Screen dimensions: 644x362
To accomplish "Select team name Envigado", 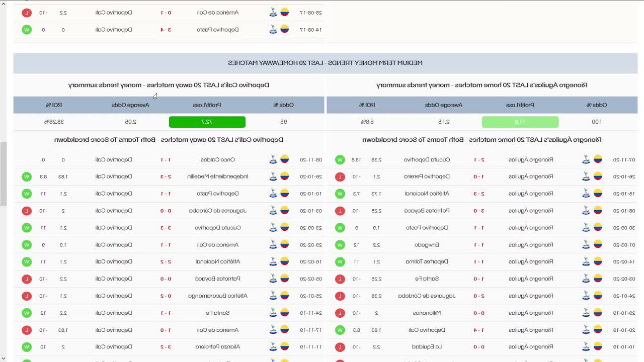I will pyautogui.click(x=427, y=245).
